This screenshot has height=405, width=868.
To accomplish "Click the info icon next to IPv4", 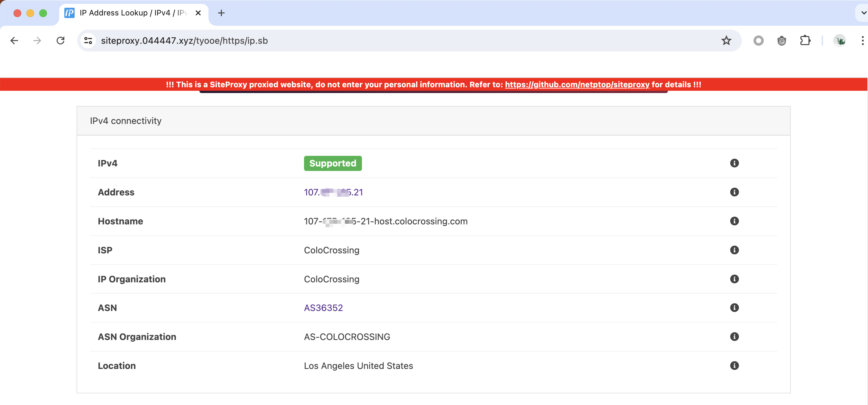I will click(734, 163).
